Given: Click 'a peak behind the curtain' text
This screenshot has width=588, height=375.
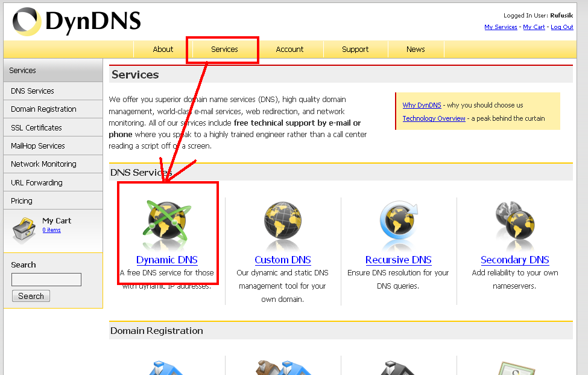Looking at the screenshot, I should pos(508,118).
